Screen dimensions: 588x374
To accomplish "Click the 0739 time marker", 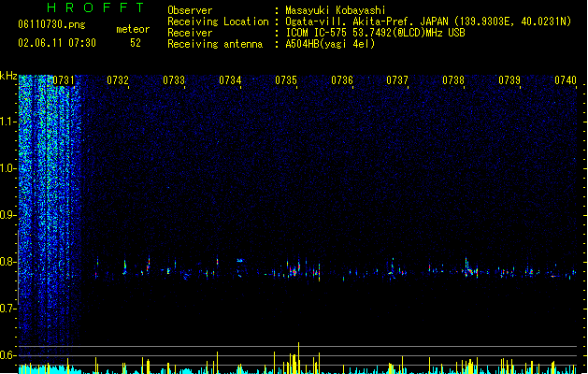I will pos(509,80).
